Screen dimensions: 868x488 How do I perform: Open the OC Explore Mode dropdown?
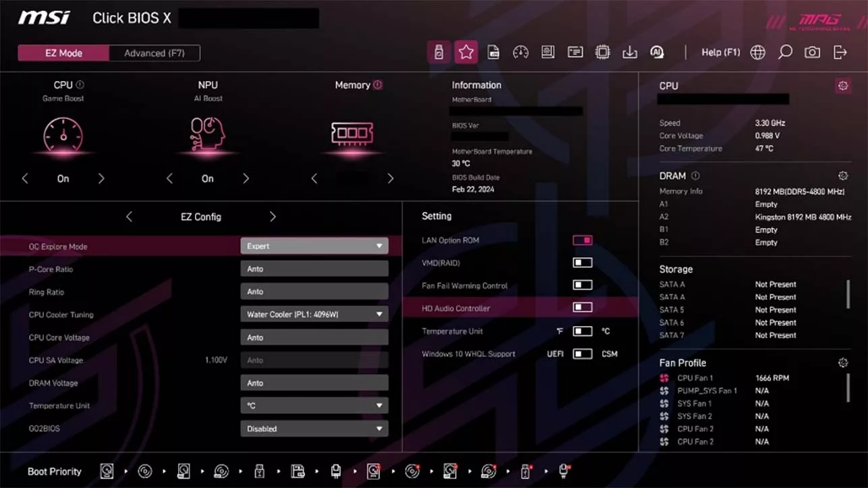pos(314,246)
